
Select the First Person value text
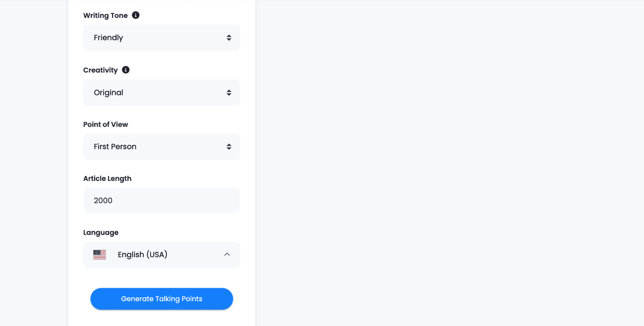(x=115, y=147)
